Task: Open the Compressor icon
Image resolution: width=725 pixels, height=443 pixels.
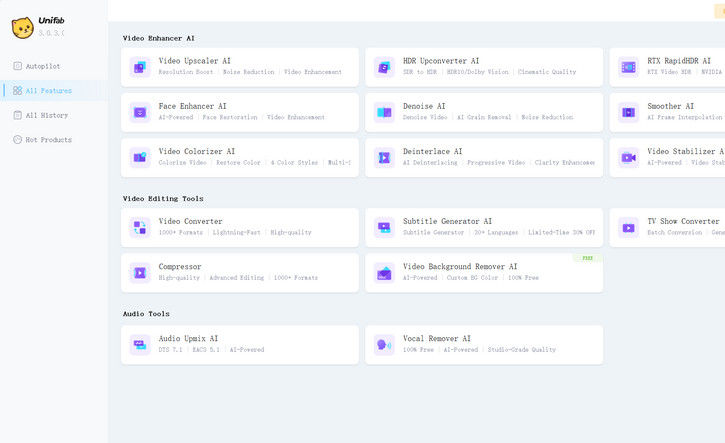Action: tap(140, 273)
